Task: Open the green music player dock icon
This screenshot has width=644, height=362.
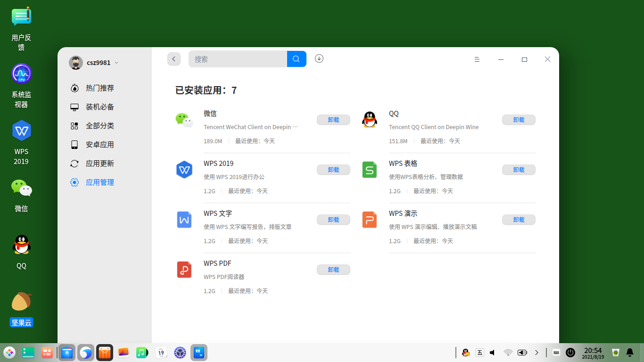Action: point(142,353)
